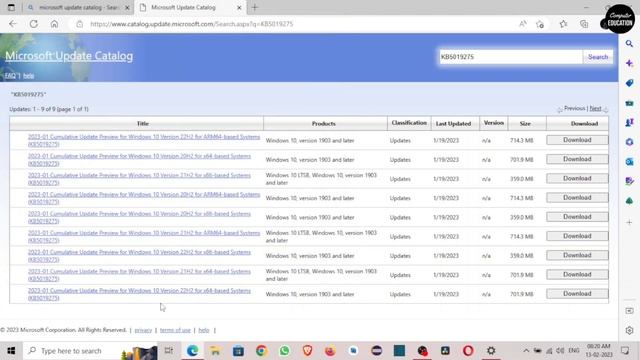The height and width of the screenshot is (360, 640).
Task: Sort by the Last Updated column header
Action: (453, 123)
